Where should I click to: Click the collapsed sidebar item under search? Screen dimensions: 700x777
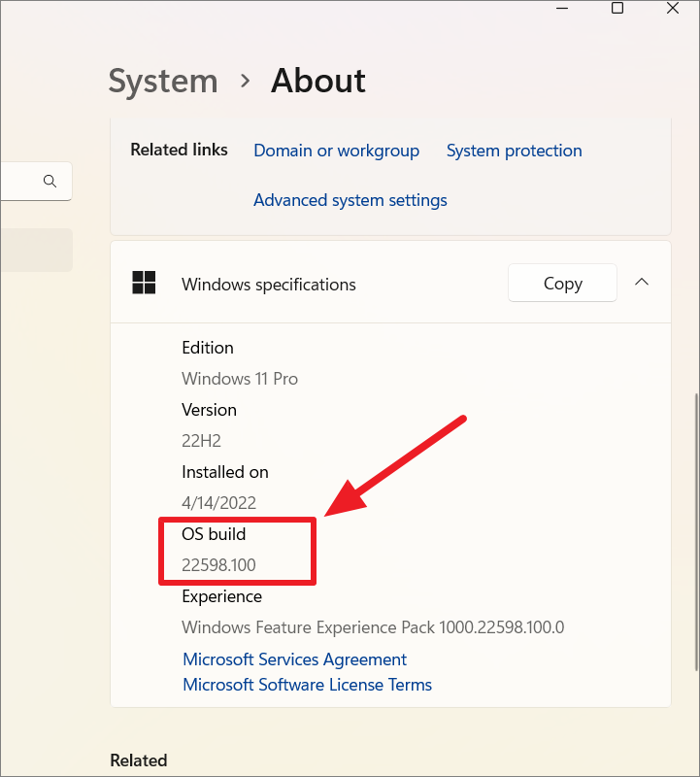coord(36,250)
